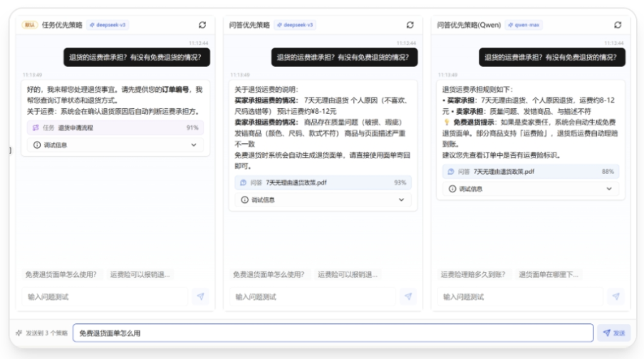Click 免费退货提示 bold text in Qwen reply
Image resolution: width=644 pixels, height=359 pixels.
tap(474, 122)
